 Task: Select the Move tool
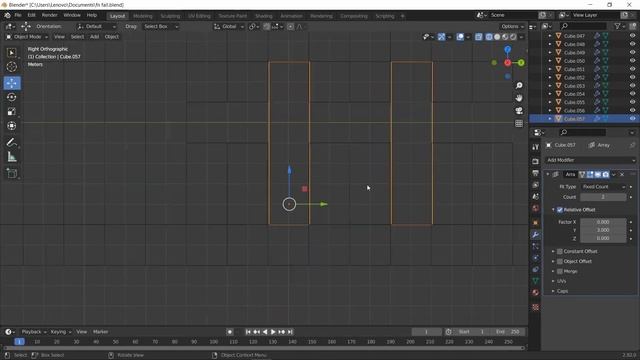point(11,83)
